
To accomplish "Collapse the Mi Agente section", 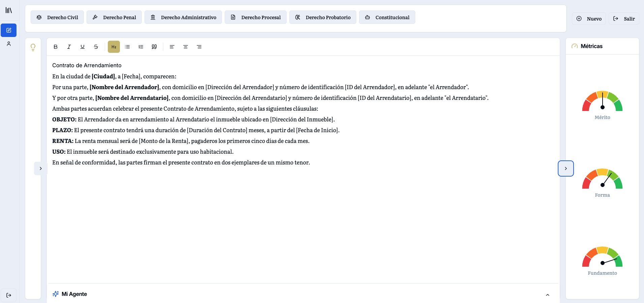I will (x=547, y=294).
